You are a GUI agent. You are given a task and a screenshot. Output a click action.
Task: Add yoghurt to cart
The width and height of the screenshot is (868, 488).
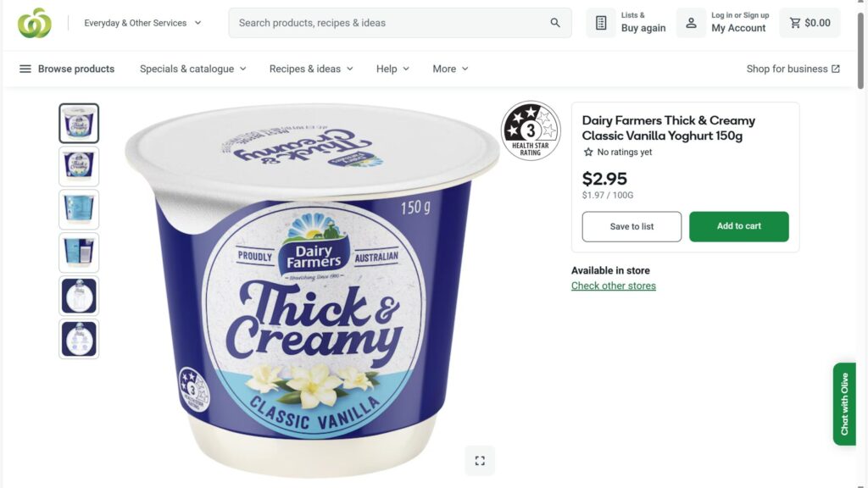[x=738, y=226]
